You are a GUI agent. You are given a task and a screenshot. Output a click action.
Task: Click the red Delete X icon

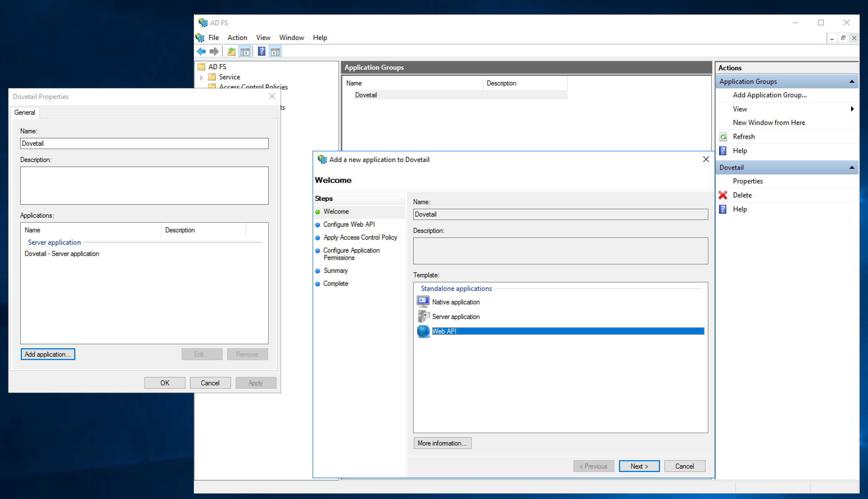click(x=723, y=195)
